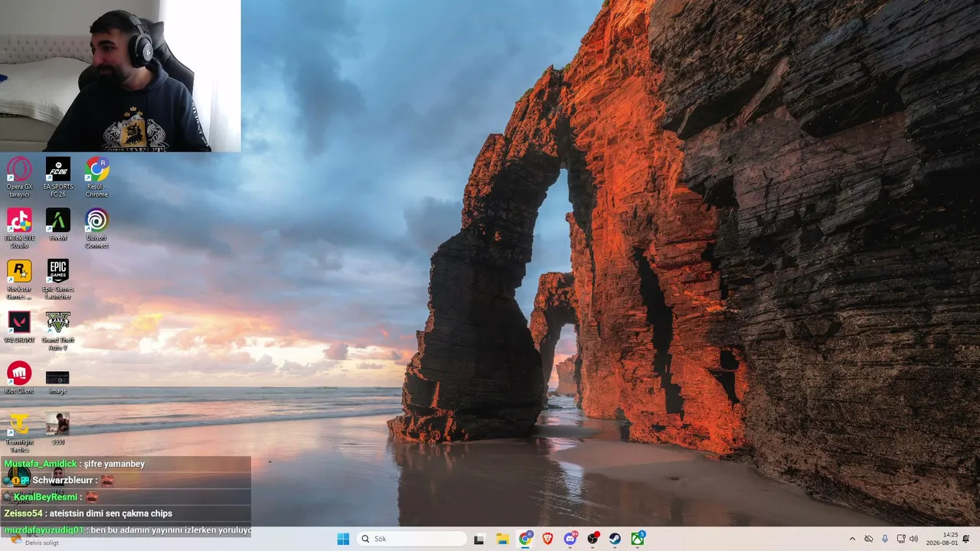
Task: Click the emote in Schwarzbleurr's chat message
Action: pos(107,481)
